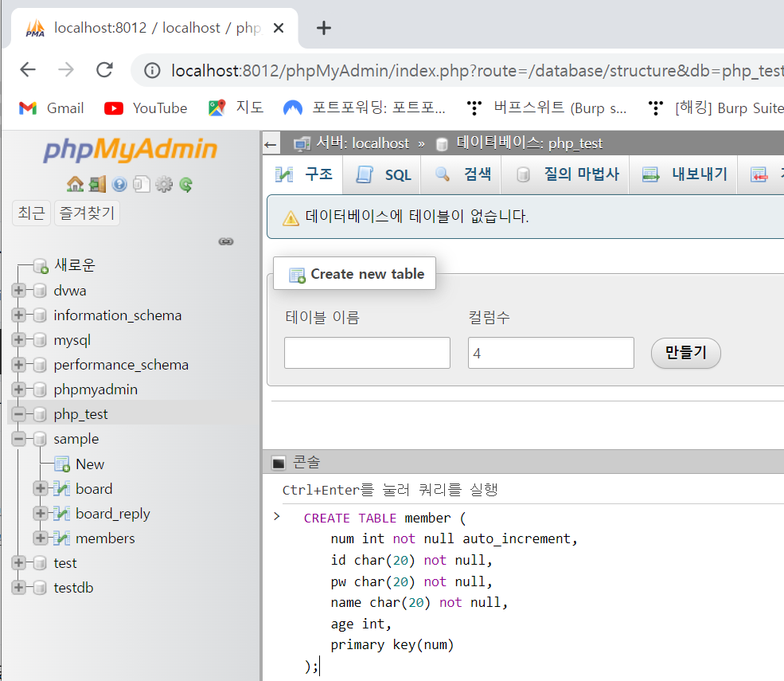Screen dimensions: 784x681
Task: Open the 지도 maps bookmark
Action: coord(236,108)
